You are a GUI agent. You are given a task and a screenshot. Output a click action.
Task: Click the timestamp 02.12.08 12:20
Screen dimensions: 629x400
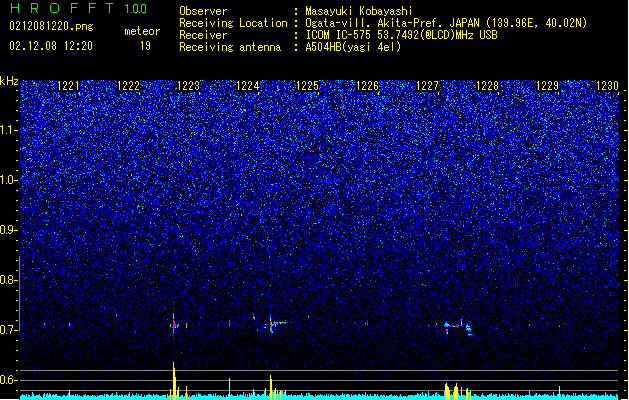tap(51, 46)
